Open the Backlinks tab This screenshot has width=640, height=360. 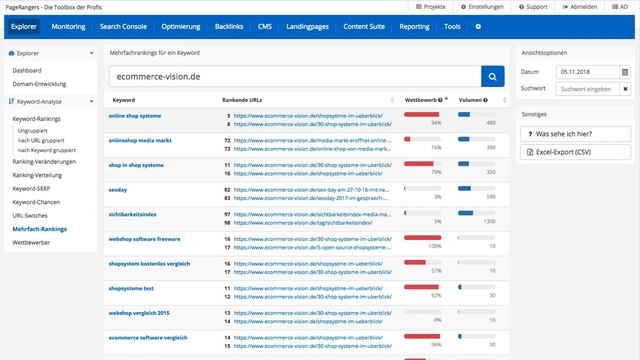click(x=229, y=27)
